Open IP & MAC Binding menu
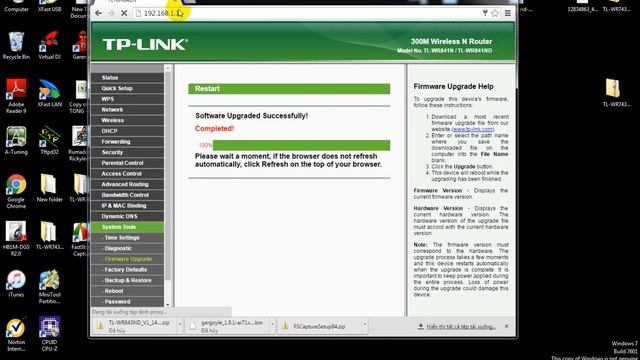The width and height of the screenshot is (640, 360). pyautogui.click(x=127, y=205)
